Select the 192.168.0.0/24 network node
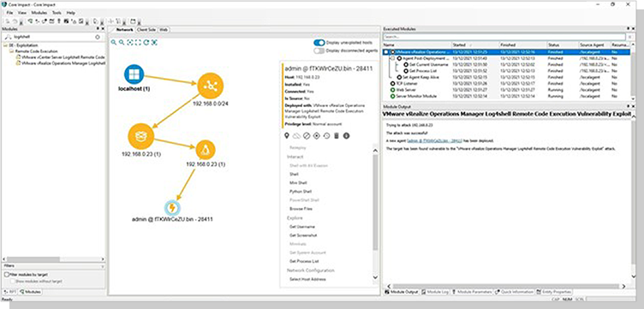 point(210,86)
